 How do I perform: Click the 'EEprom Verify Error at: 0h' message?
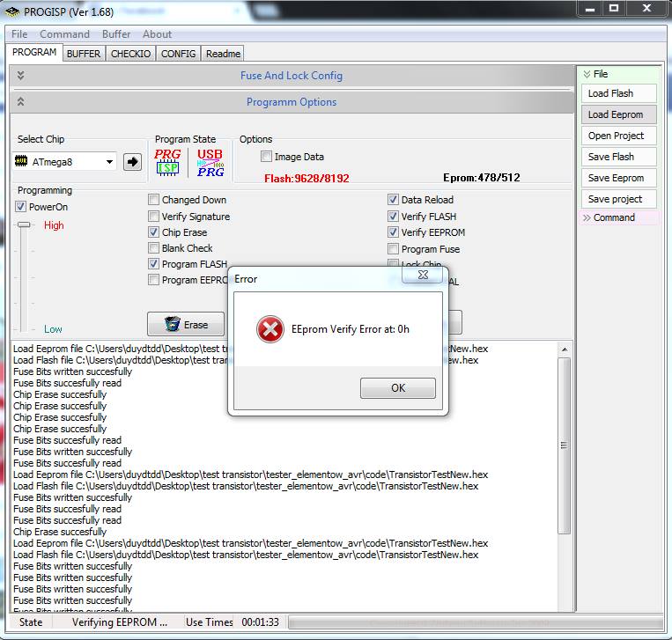pos(351,329)
